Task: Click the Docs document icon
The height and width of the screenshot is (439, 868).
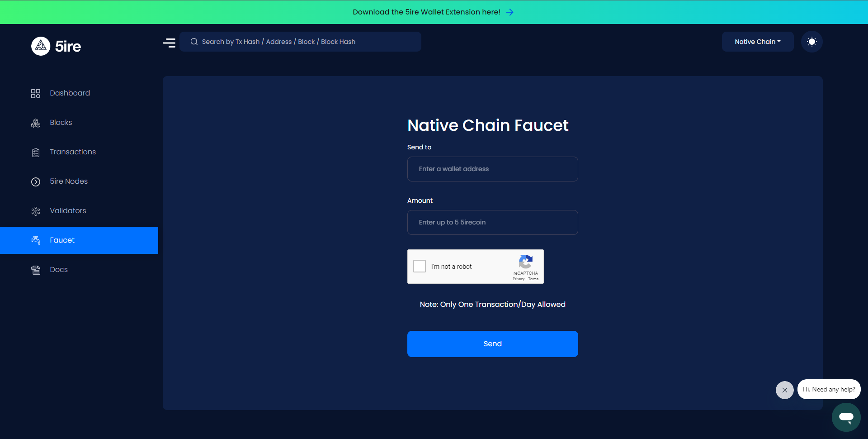Action: 36,270
